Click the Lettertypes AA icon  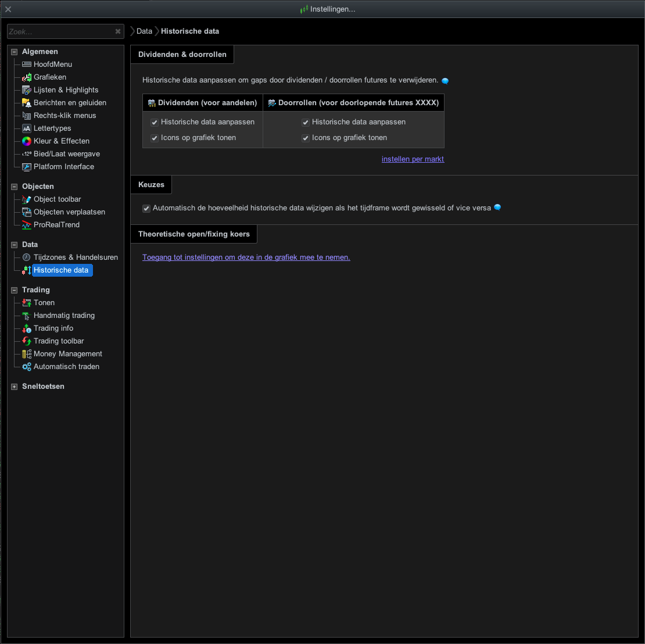click(26, 128)
